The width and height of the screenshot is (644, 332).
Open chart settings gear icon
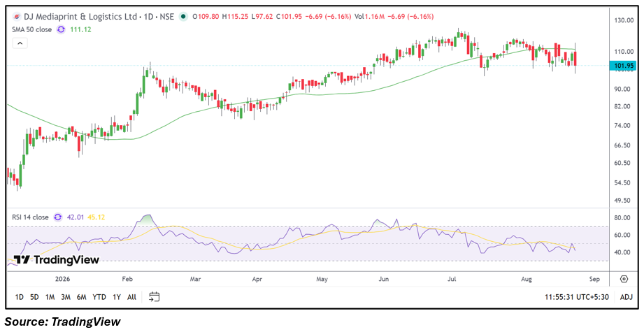(624, 279)
